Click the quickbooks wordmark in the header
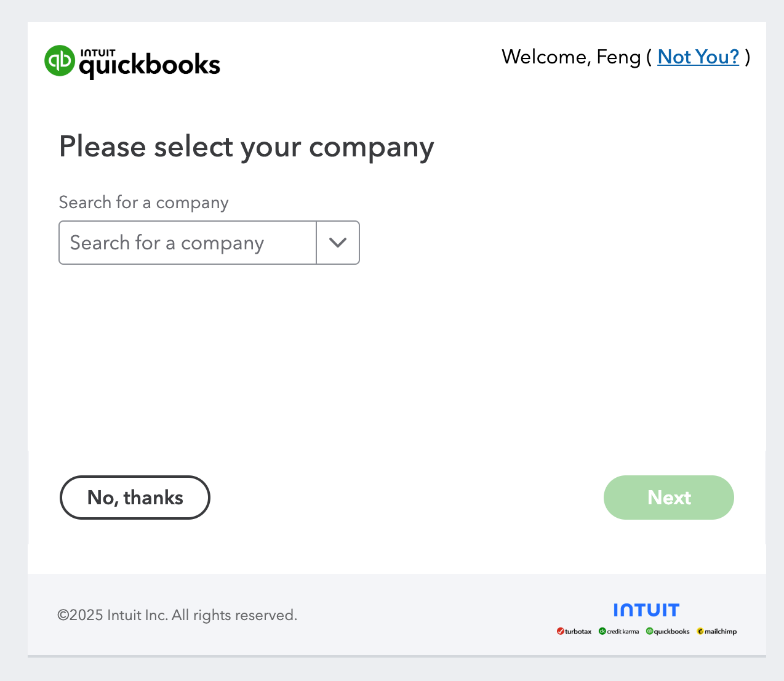784x681 pixels. click(150, 66)
